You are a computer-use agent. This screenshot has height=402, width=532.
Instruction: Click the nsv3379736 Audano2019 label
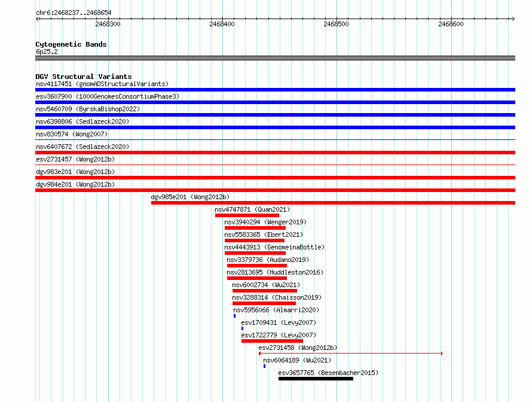pos(268,260)
